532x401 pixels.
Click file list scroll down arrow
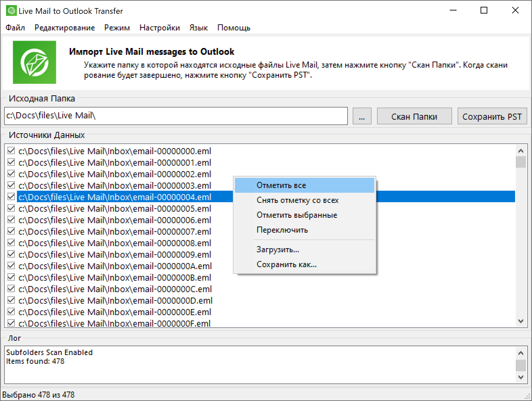(521, 321)
